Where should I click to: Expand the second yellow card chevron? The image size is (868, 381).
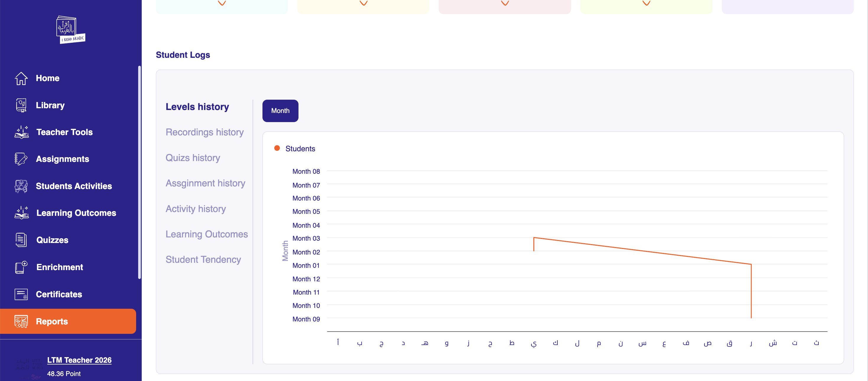click(x=363, y=3)
